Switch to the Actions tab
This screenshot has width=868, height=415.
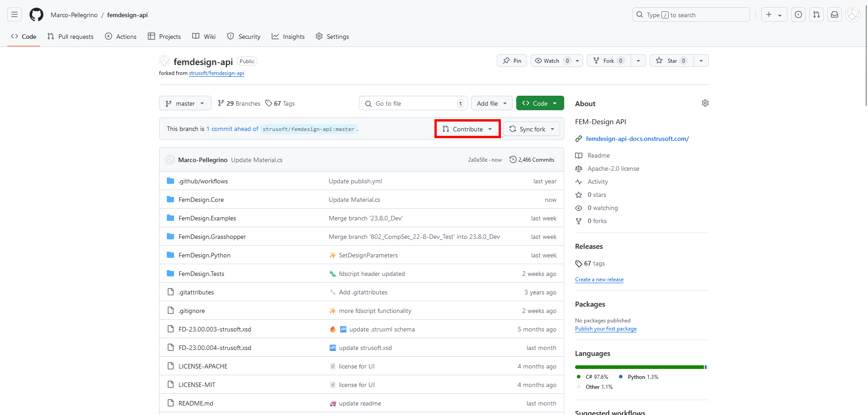pos(121,37)
